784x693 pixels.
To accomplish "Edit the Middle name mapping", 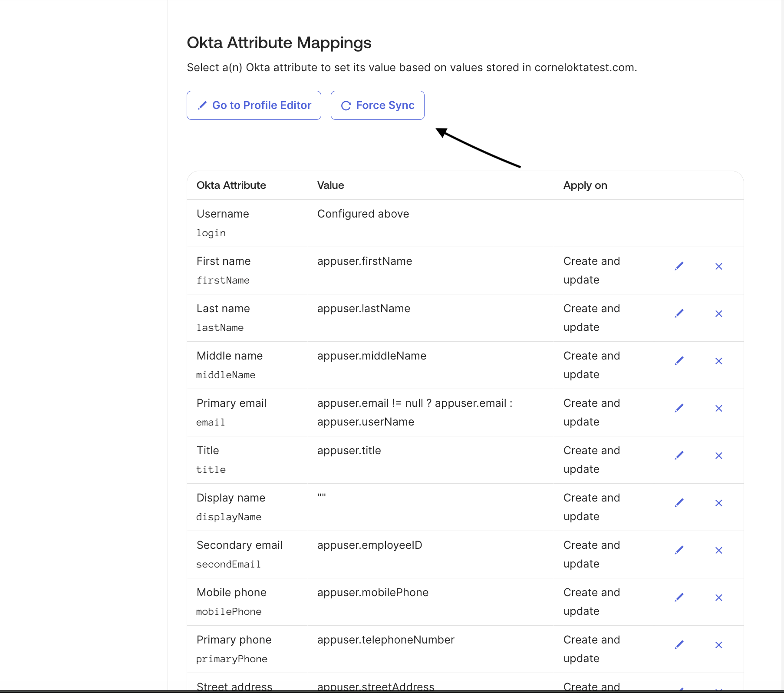I will tap(679, 361).
